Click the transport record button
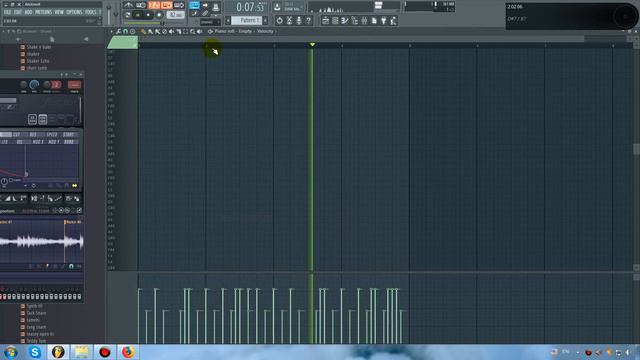The height and width of the screenshot is (360, 640). (x=159, y=15)
